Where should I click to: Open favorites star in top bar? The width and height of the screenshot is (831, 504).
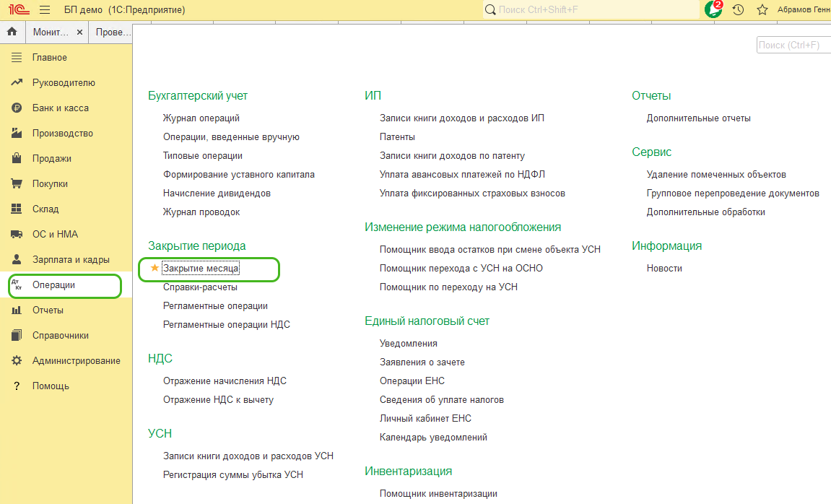(762, 10)
